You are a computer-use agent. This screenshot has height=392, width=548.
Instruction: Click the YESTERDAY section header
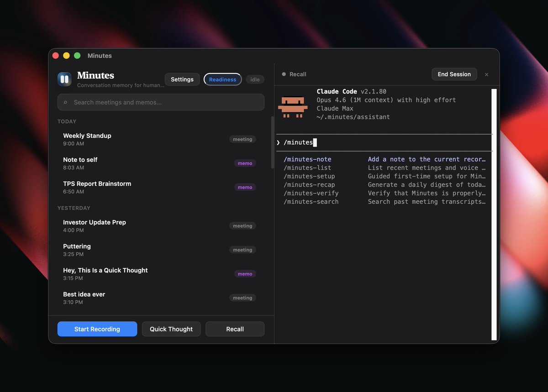point(74,208)
